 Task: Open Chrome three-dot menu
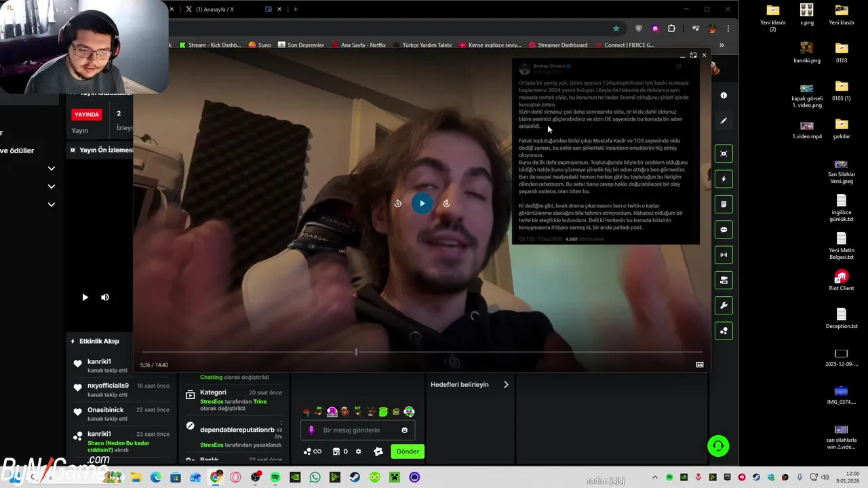tap(728, 28)
